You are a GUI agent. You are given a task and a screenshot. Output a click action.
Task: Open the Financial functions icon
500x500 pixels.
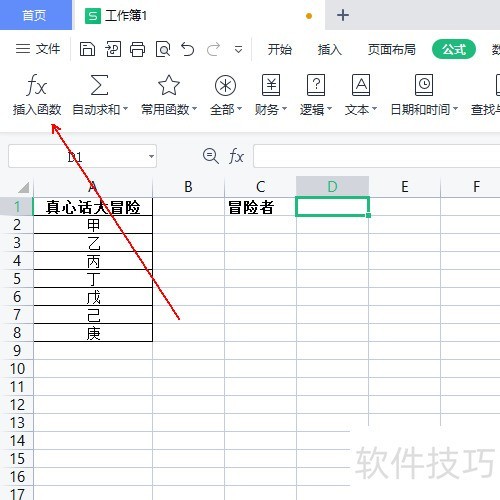[271, 85]
